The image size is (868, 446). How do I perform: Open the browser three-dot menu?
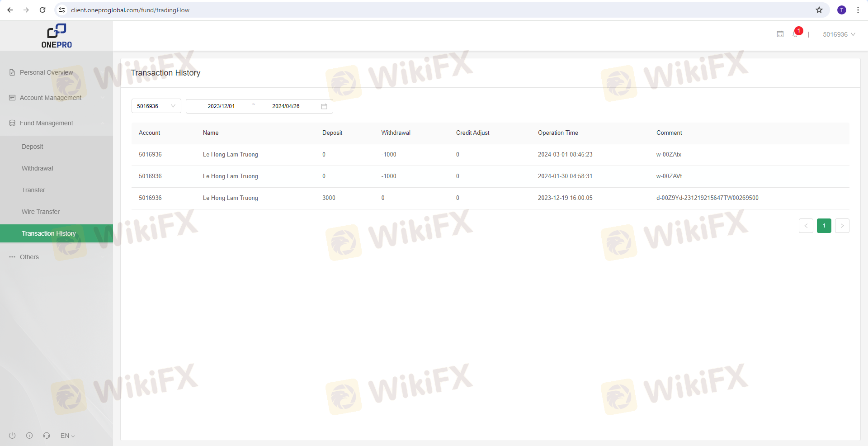(x=858, y=10)
